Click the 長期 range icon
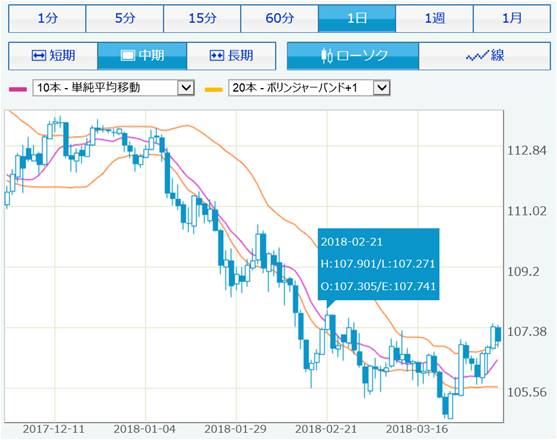The image size is (557, 440). click(x=217, y=56)
